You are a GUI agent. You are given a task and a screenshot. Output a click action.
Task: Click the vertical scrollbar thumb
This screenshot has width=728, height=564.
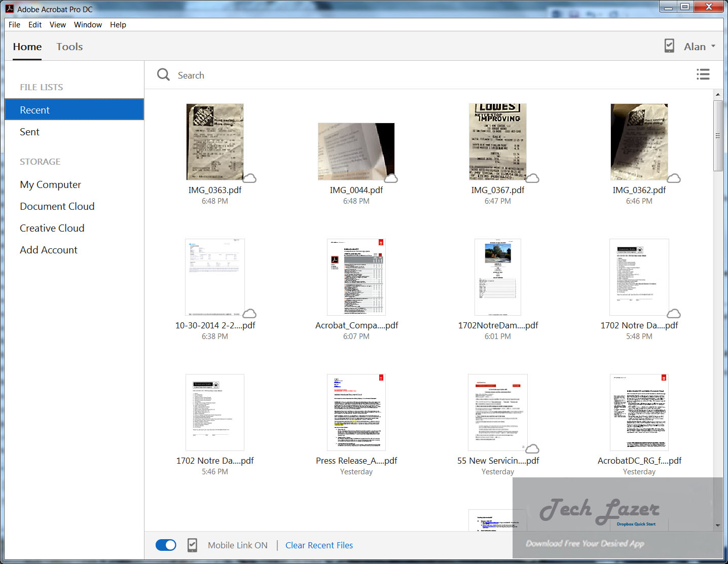[x=718, y=136]
